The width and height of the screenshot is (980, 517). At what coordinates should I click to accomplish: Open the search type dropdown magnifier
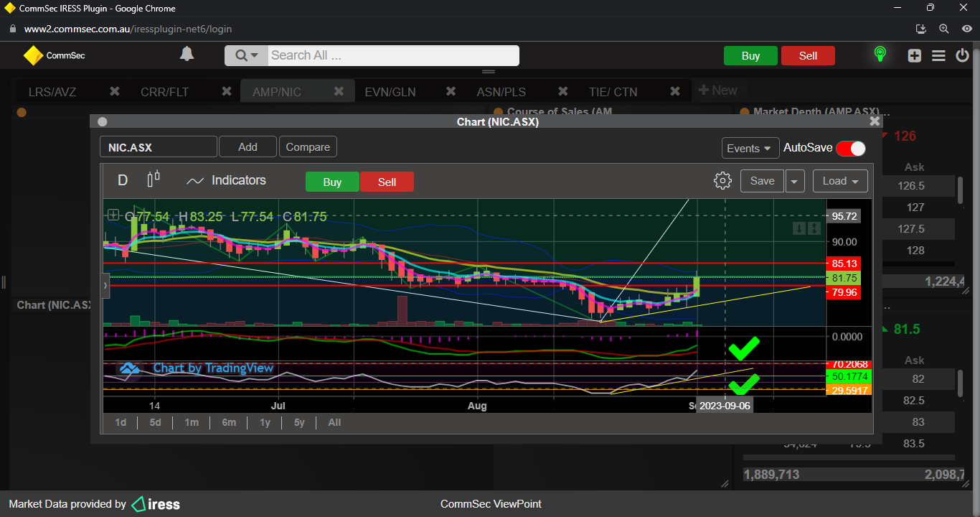coord(246,55)
